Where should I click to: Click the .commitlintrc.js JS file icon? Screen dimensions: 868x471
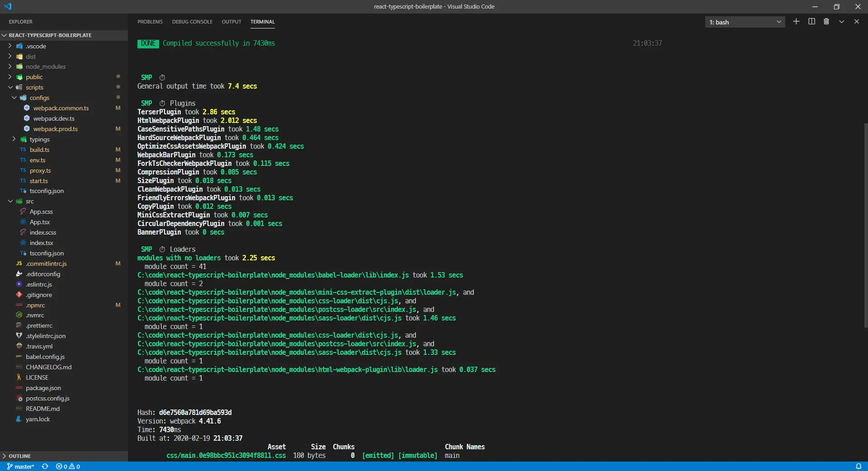coord(19,264)
